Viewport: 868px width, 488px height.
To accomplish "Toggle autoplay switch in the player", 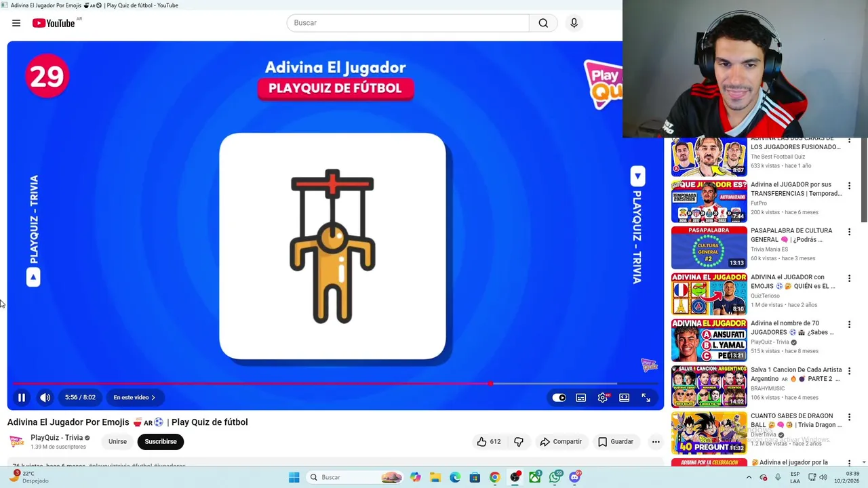I will pyautogui.click(x=559, y=398).
